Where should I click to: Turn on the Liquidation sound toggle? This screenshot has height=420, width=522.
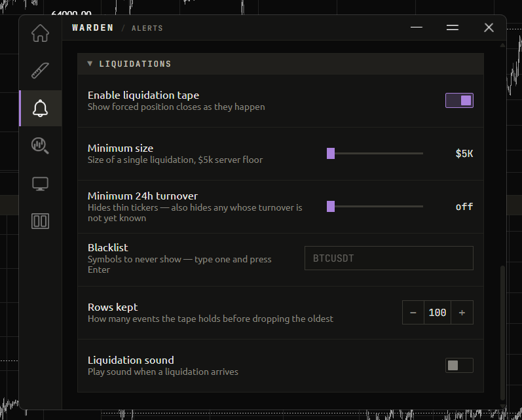(459, 366)
